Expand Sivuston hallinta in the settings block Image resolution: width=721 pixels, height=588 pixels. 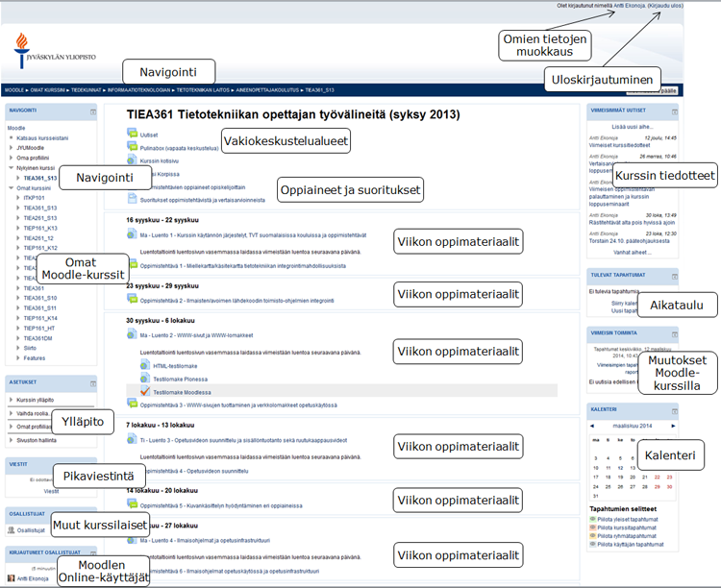pyautogui.click(x=11, y=440)
